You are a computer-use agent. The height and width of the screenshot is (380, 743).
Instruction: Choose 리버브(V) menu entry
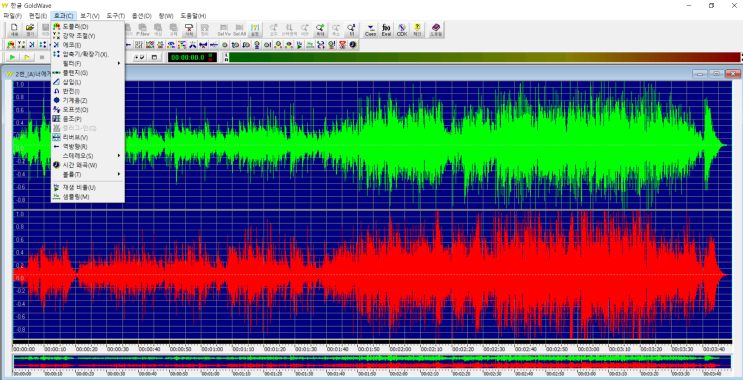(x=88, y=137)
